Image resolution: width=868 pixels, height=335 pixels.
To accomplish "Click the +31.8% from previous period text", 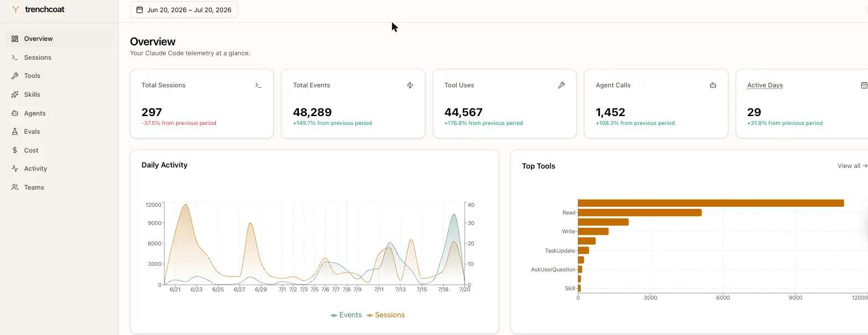I will [785, 123].
